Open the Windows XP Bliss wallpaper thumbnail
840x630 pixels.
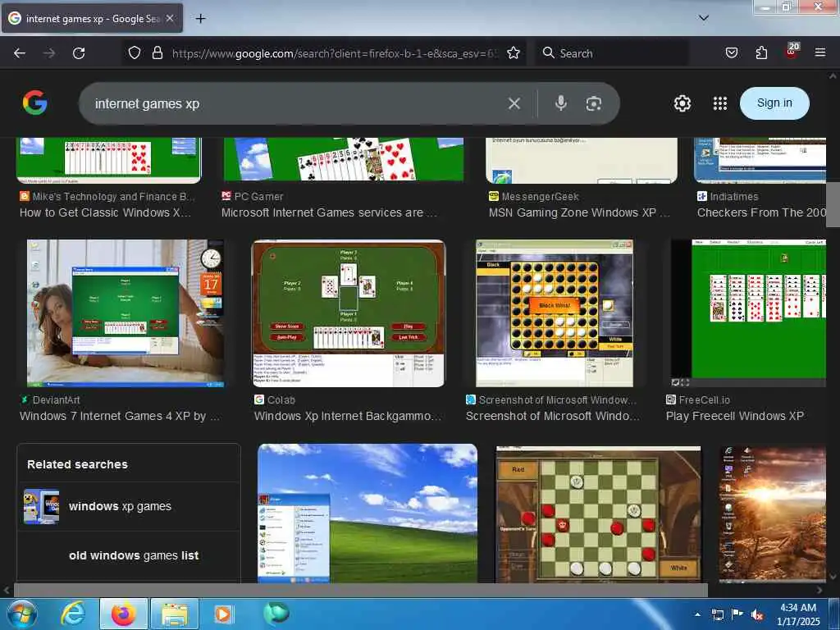367,514
